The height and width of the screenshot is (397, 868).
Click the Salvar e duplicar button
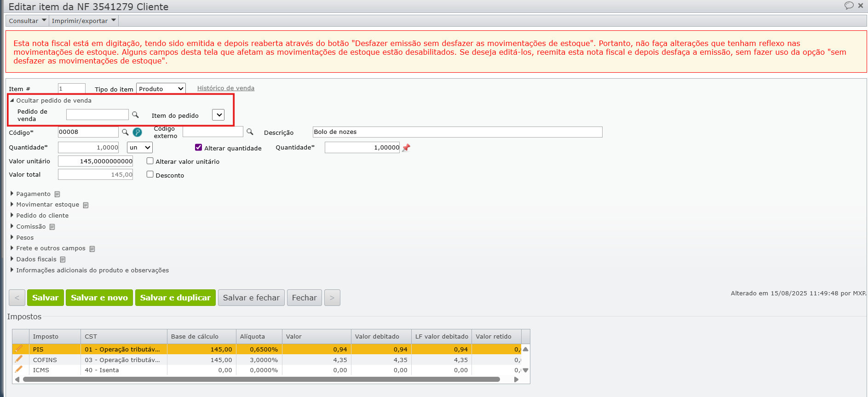click(x=175, y=298)
